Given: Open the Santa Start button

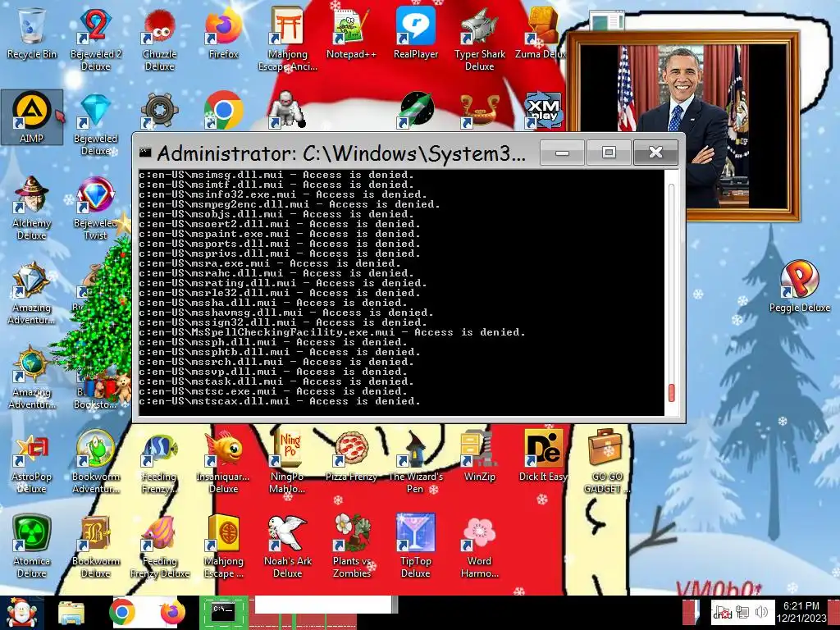Looking at the screenshot, I should (x=21, y=613).
